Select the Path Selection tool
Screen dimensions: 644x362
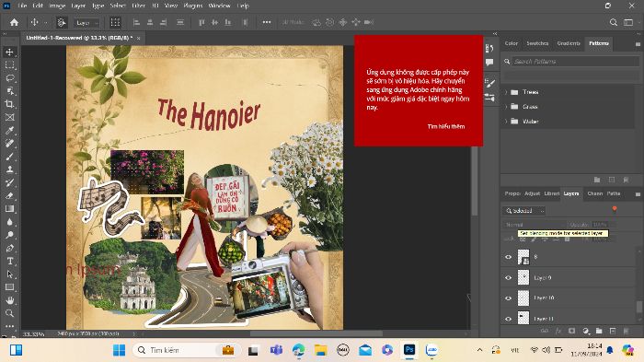click(x=10, y=274)
